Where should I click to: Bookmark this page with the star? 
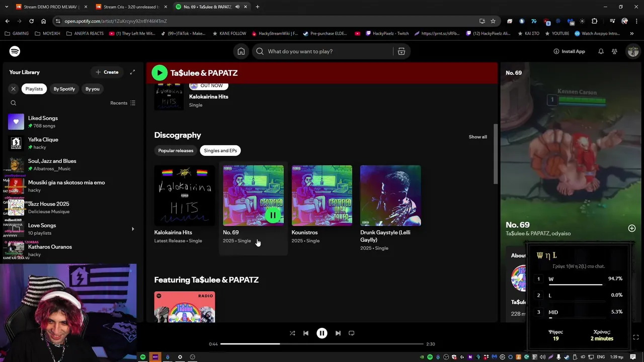click(x=493, y=21)
